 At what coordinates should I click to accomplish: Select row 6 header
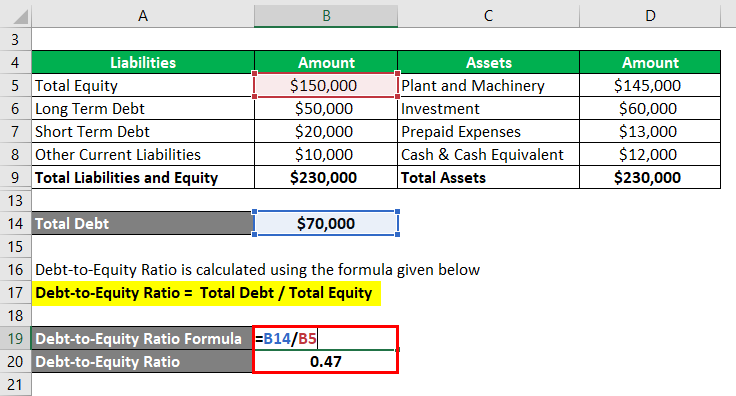tap(15, 108)
